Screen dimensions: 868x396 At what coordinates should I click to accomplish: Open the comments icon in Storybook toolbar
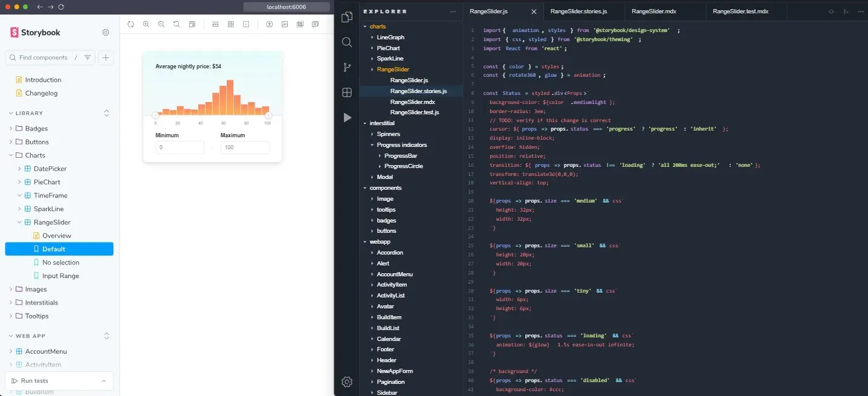[x=315, y=24]
